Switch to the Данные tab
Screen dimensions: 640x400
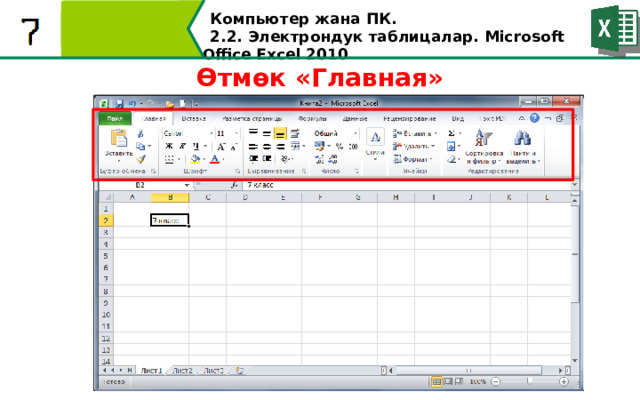[x=355, y=118]
